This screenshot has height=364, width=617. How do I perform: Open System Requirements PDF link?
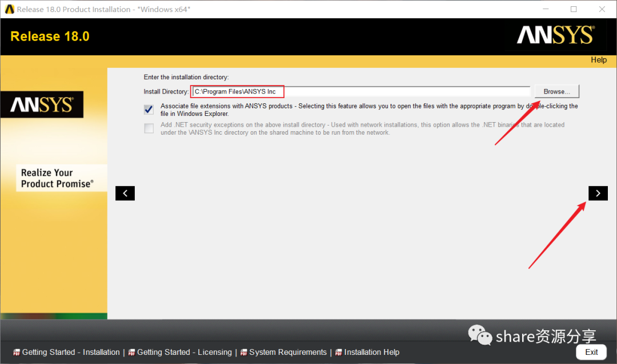[x=284, y=352]
